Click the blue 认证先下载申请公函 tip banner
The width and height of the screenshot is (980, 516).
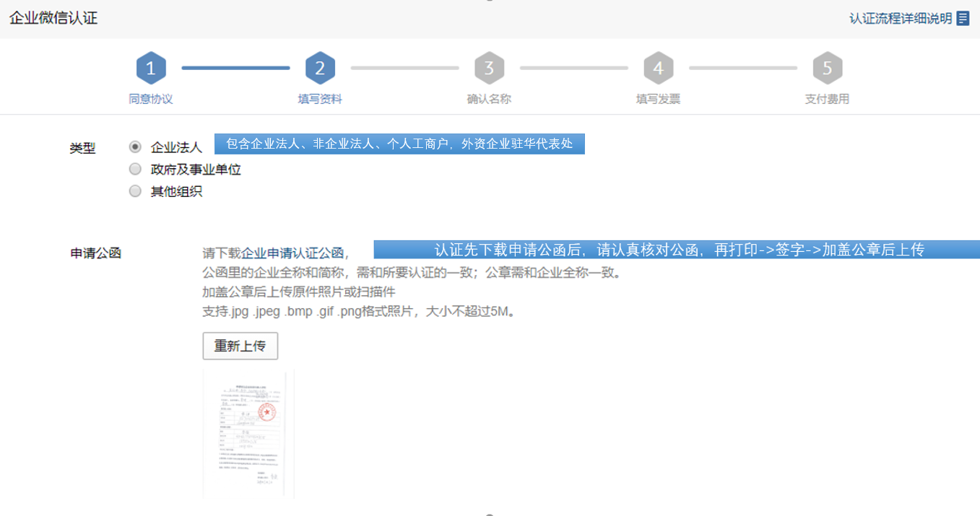pos(676,250)
